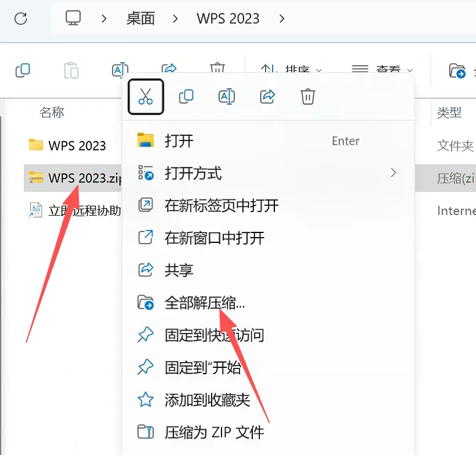Select 添加到收藏夹
This screenshot has width=476, height=455.
pyautogui.click(x=268, y=399)
